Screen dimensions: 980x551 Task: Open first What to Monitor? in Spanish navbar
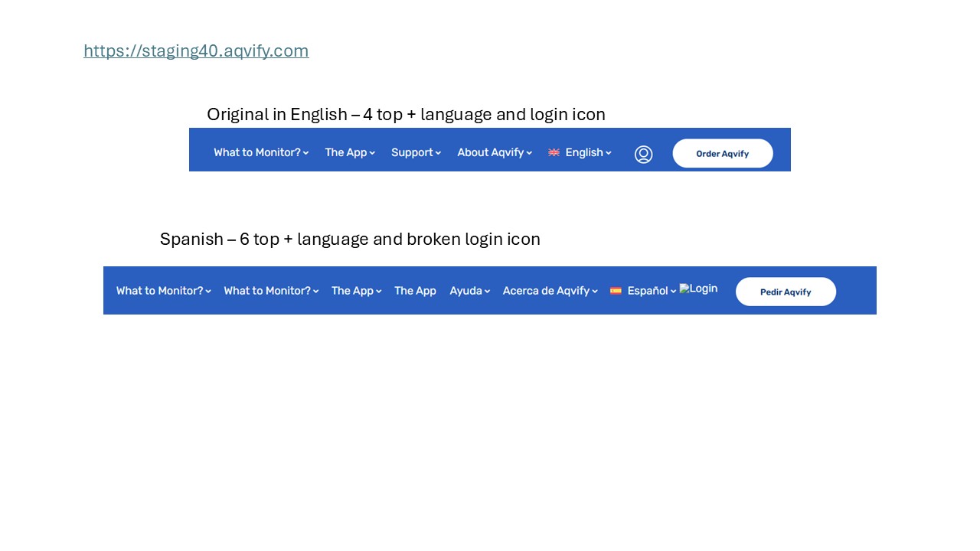[x=164, y=291]
